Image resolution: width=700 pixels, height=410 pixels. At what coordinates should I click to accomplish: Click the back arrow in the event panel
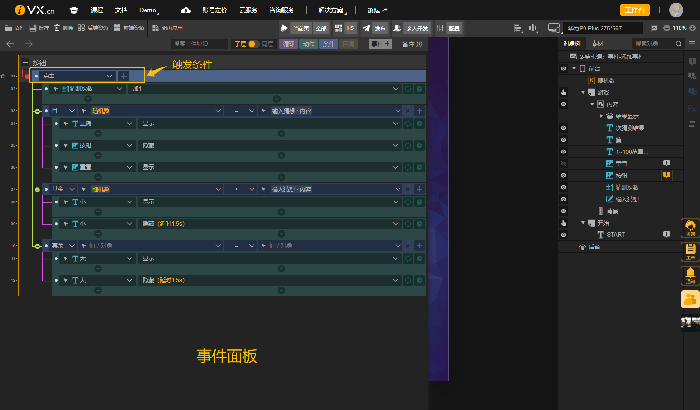(10, 44)
